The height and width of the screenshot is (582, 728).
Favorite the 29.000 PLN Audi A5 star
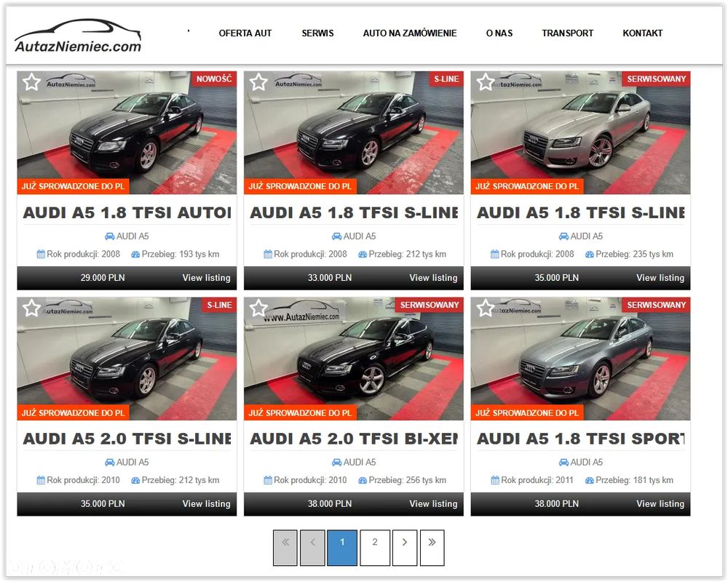pyautogui.click(x=31, y=82)
